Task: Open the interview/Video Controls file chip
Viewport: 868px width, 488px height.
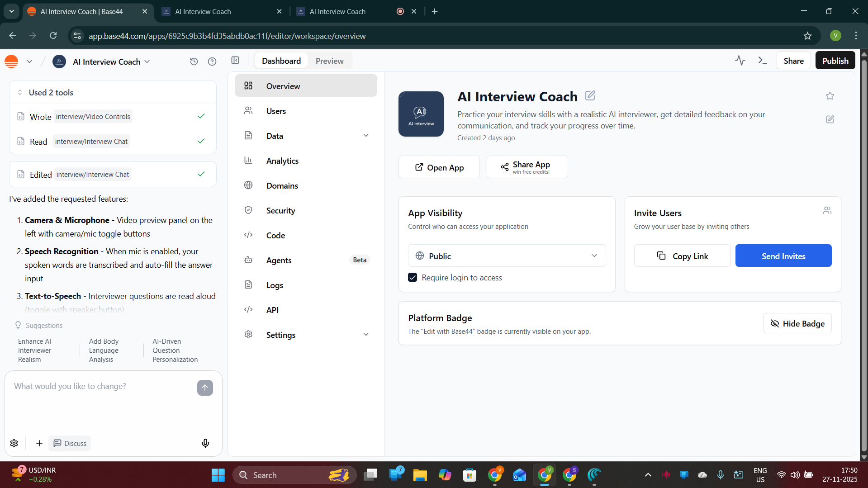Action: 93,117
